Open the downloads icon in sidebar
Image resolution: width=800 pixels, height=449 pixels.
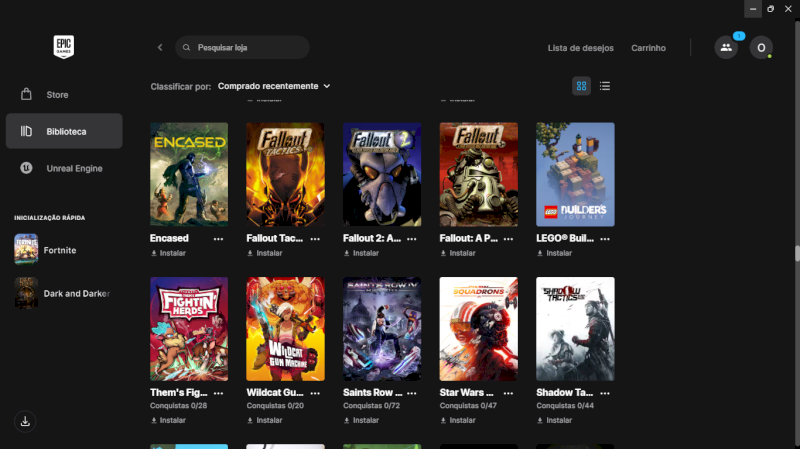point(25,421)
